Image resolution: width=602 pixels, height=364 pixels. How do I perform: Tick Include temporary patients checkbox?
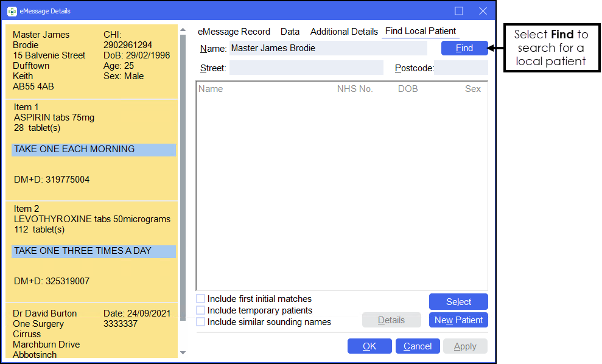[x=201, y=310]
